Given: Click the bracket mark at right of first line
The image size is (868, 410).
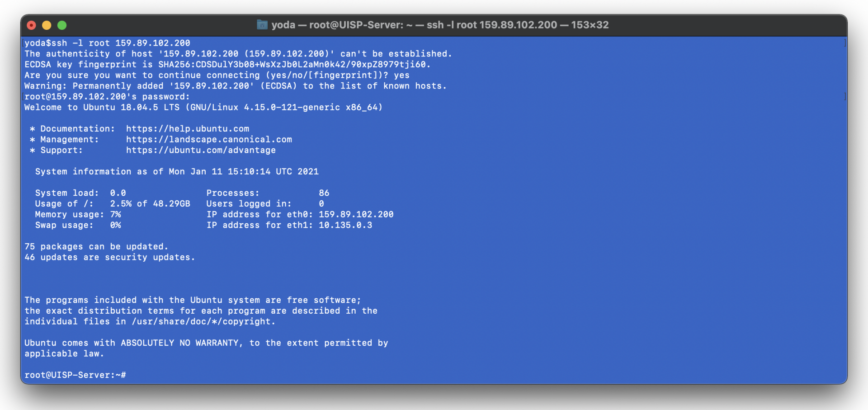Looking at the screenshot, I should [x=844, y=43].
